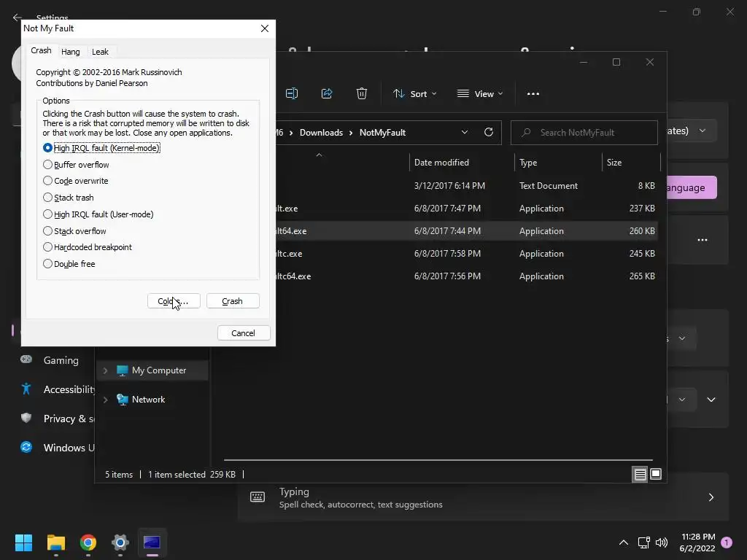Open the Colors dialog button
Screen dimensions: 747x560
[174, 301]
